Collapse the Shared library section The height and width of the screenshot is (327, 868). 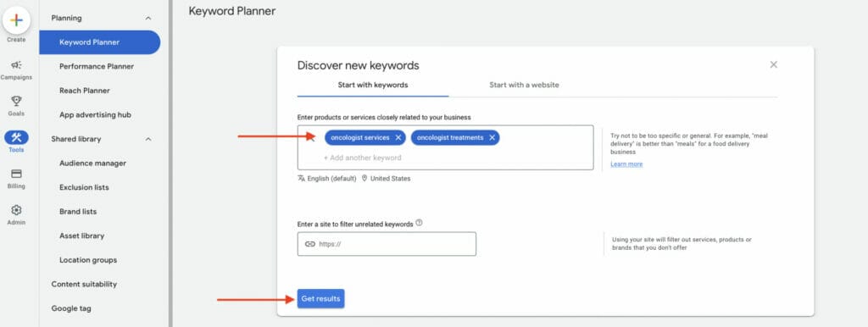click(147, 139)
